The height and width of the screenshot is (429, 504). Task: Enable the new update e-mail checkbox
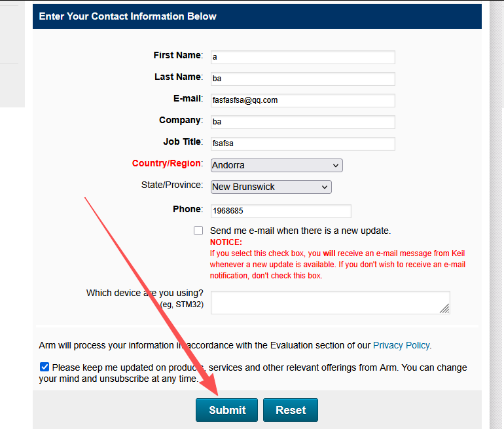(x=198, y=231)
